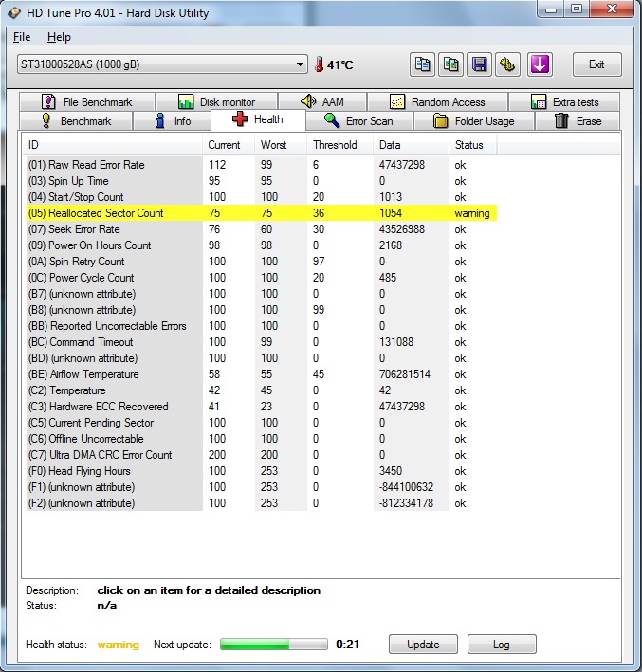The width and height of the screenshot is (642, 672).
Task: Select the Health tab
Action: coord(258,119)
